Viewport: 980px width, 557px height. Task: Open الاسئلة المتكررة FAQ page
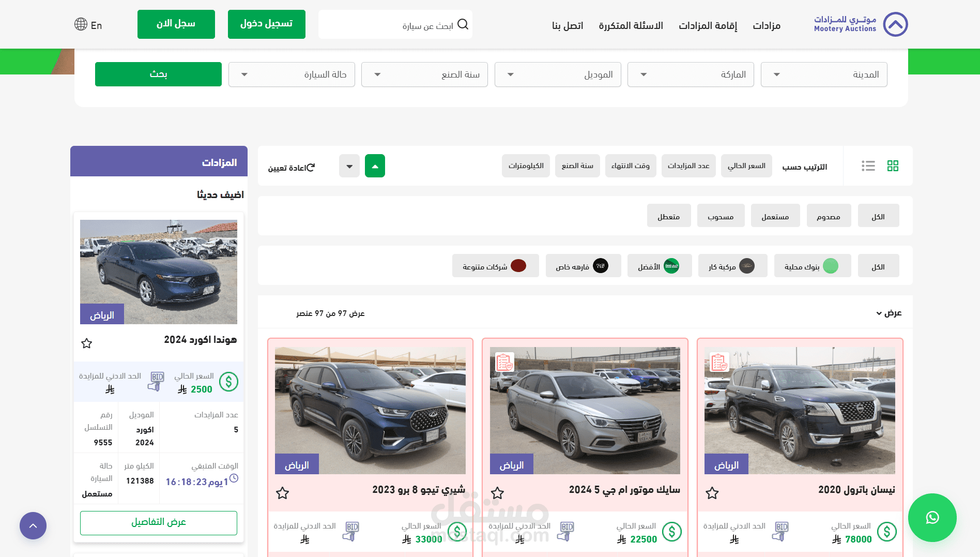[x=631, y=25]
